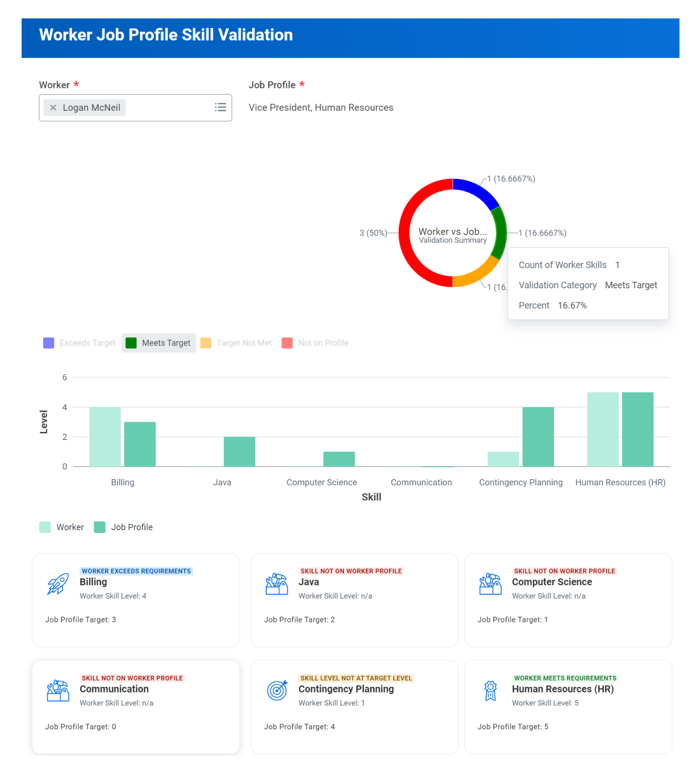
Task: Click the Meets Target green color swatch
Action: [x=131, y=343]
